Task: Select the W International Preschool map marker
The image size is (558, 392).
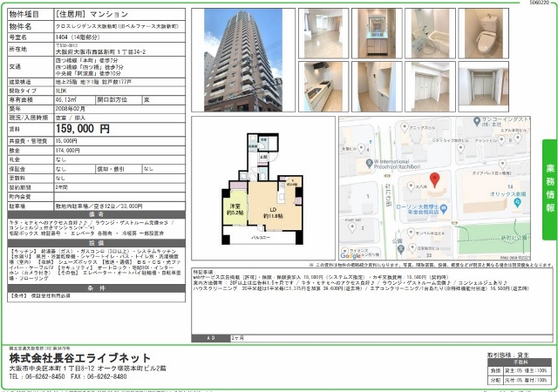Action: [x=370, y=161]
